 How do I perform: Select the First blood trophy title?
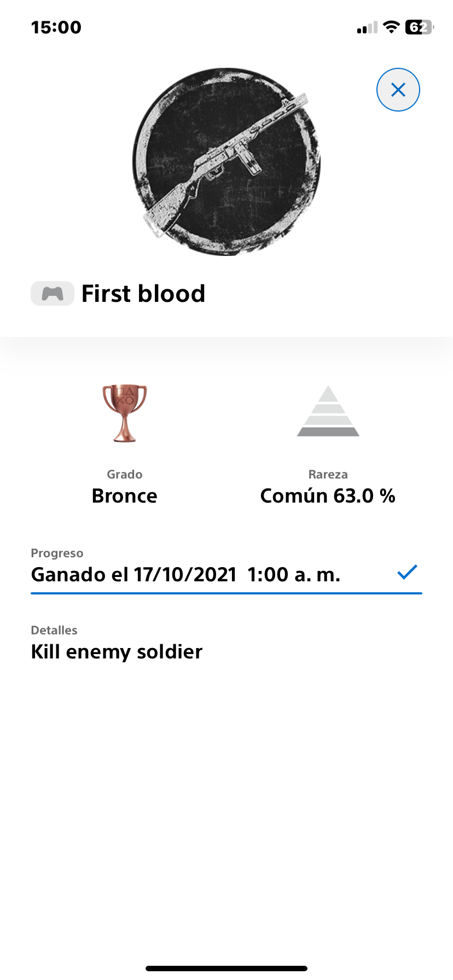coord(143,294)
